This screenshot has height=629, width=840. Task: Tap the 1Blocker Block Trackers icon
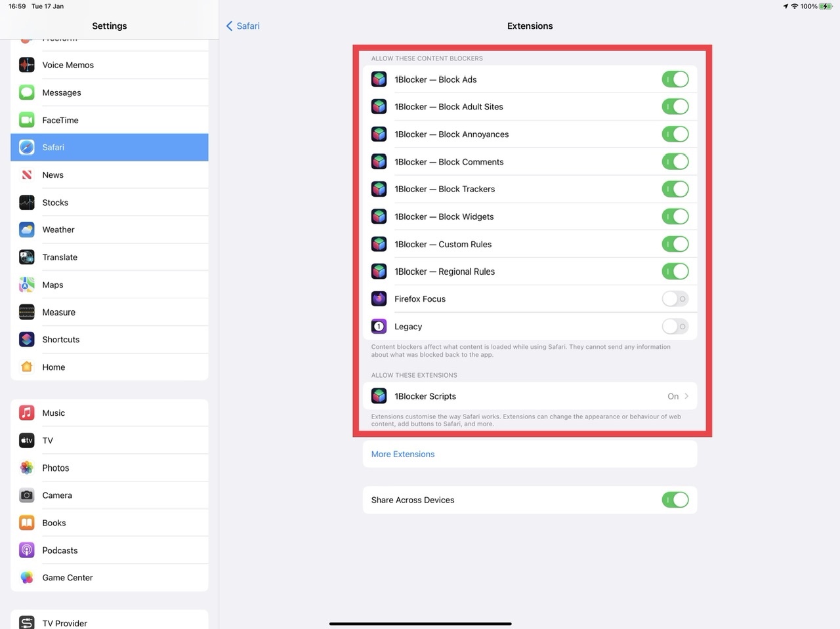(x=379, y=189)
